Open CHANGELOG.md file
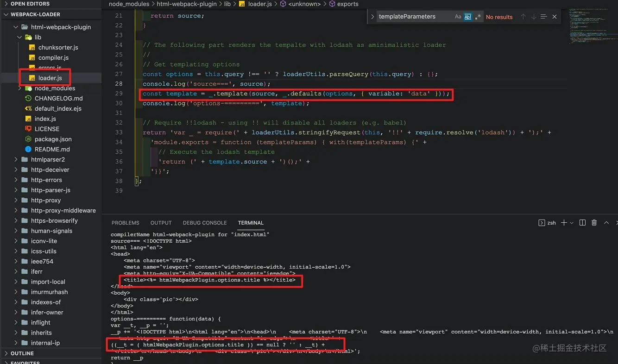Viewport: 618px width, 364px height. point(58,98)
